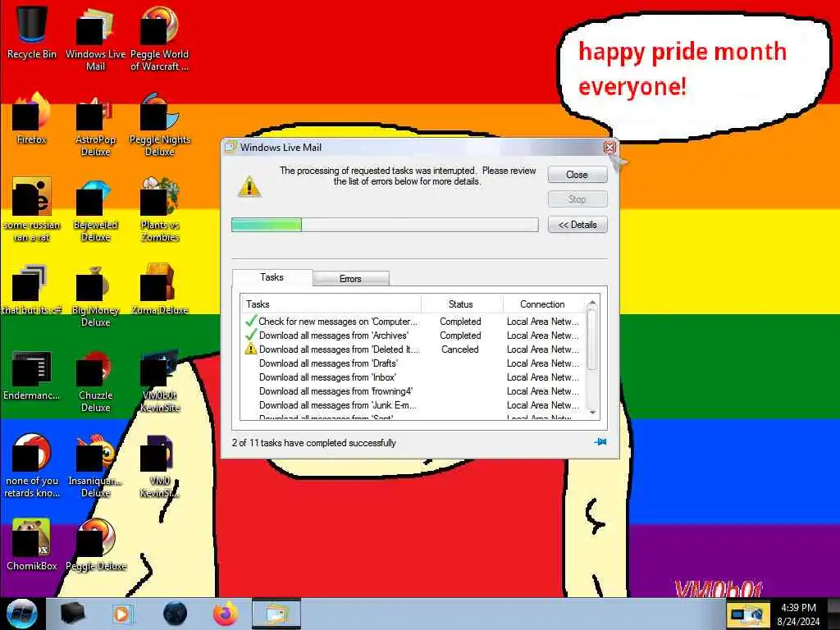
Task: Open Peggle Nights Deluxe icon
Action: click(x=159, y=123)
